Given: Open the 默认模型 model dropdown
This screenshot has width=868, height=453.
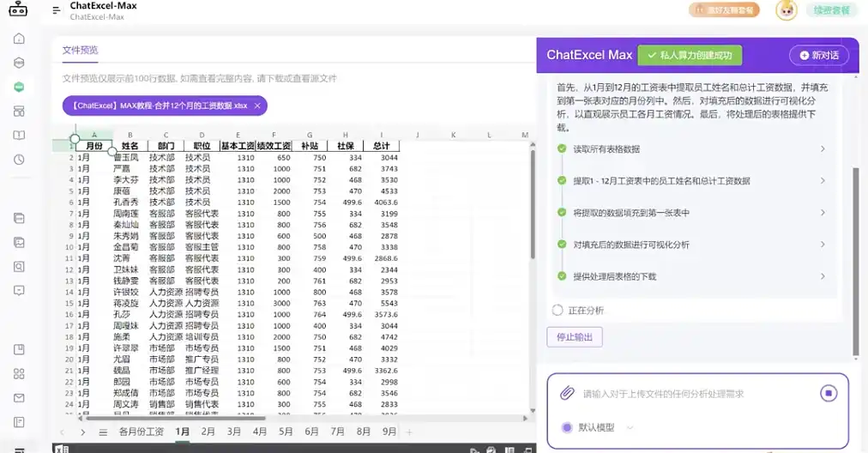Looking at the screenshot, I should (x=598, y=427).
